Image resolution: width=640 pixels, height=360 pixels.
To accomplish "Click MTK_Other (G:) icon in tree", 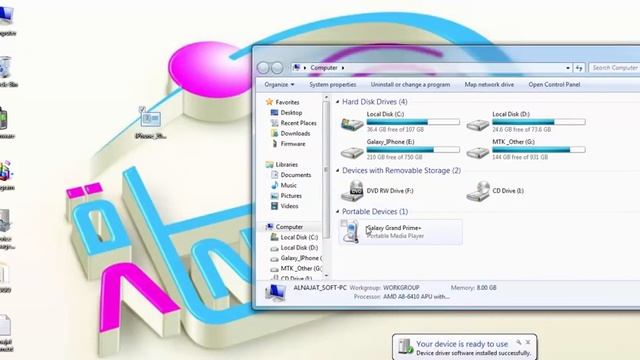I will pos(274,269).
